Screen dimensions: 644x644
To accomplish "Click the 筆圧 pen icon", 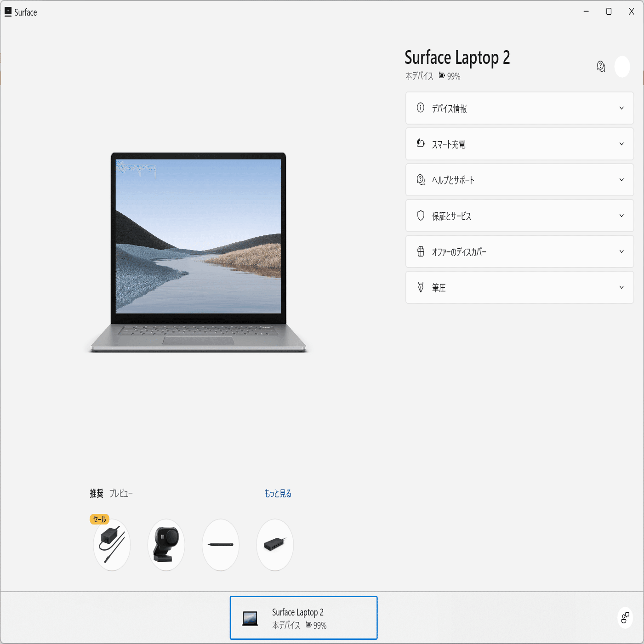I will coord(421,287).
